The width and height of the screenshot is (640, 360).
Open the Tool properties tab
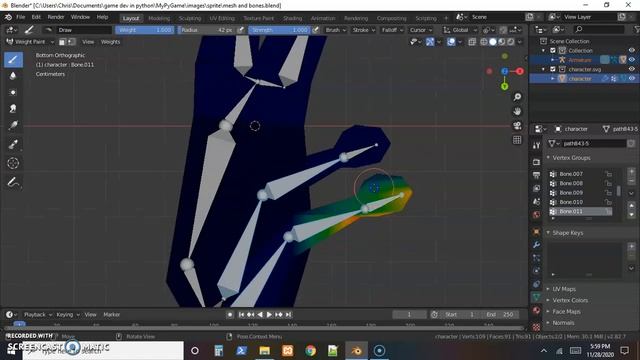(x=536, y=145)
